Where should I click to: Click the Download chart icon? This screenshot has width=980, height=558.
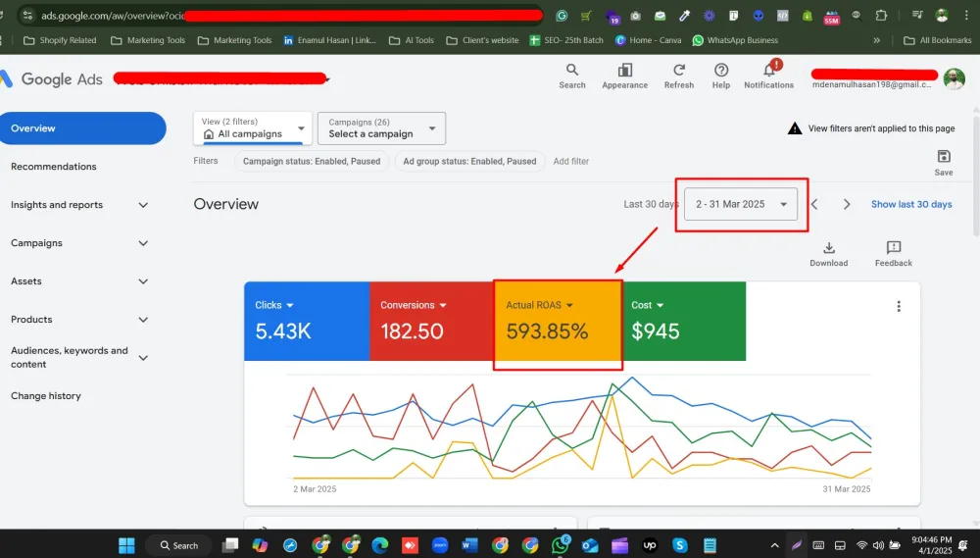[x=829, y=248]
